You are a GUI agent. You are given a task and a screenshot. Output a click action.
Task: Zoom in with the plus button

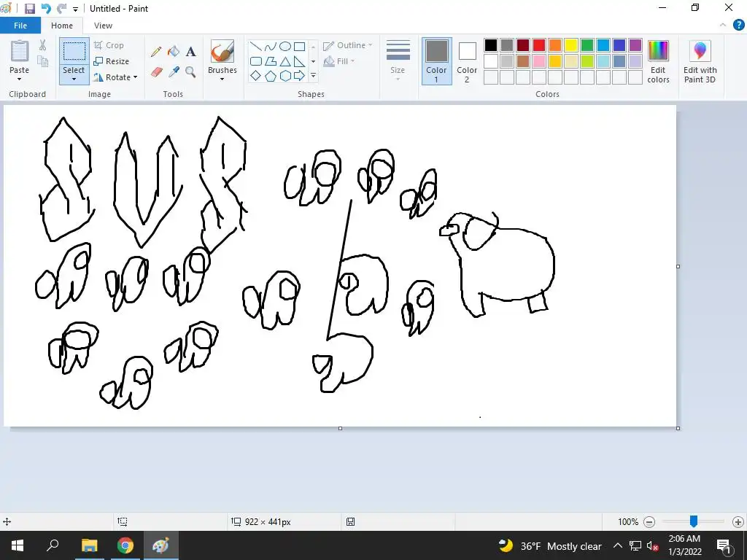[738, 522]
